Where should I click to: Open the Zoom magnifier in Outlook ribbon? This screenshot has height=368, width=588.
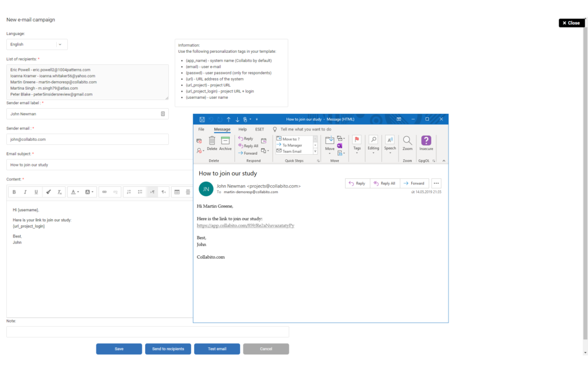click(407, 143)
